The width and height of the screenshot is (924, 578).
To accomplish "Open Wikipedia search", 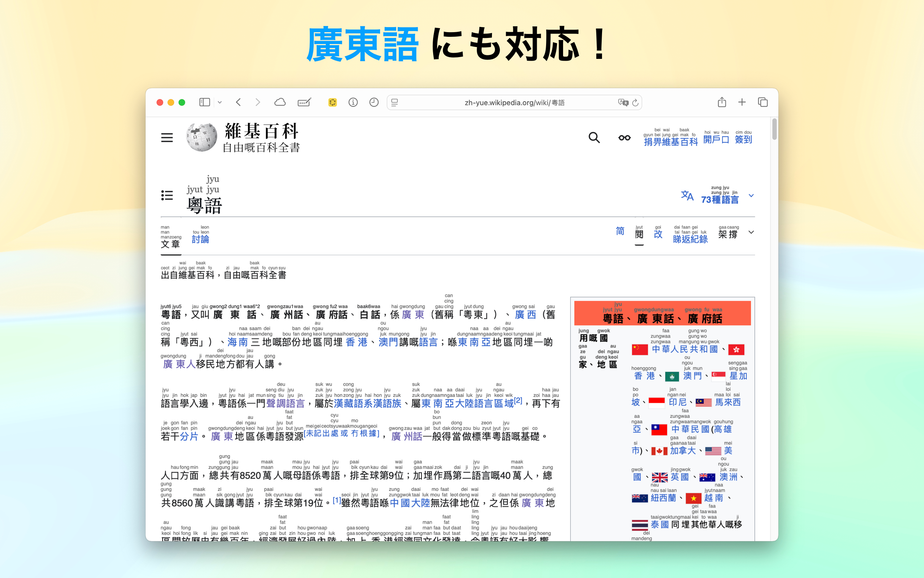I will pyautogui.click(x=594, y=138).
